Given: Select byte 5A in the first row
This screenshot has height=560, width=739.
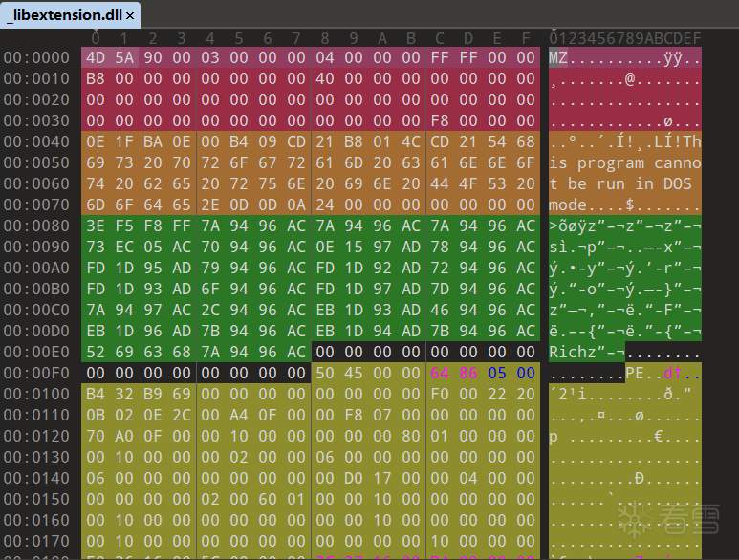Looking at the screenshot, I should click(124, 57).
